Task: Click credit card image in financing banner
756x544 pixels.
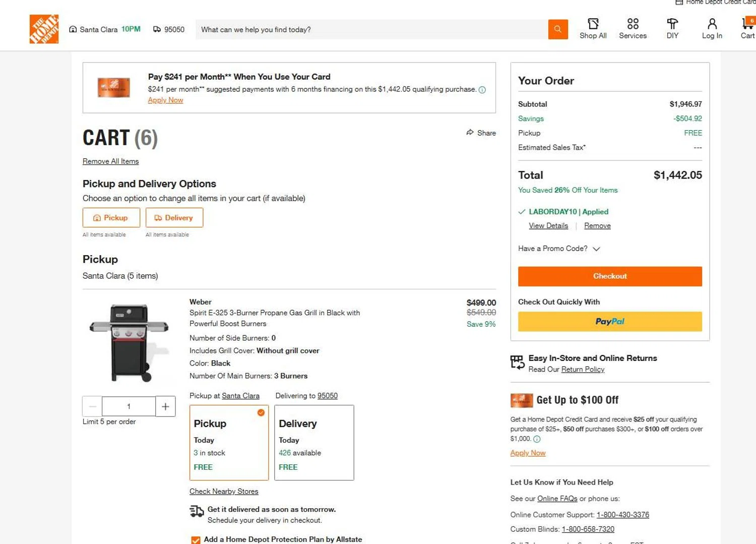Action: click(x=113, y=88)
